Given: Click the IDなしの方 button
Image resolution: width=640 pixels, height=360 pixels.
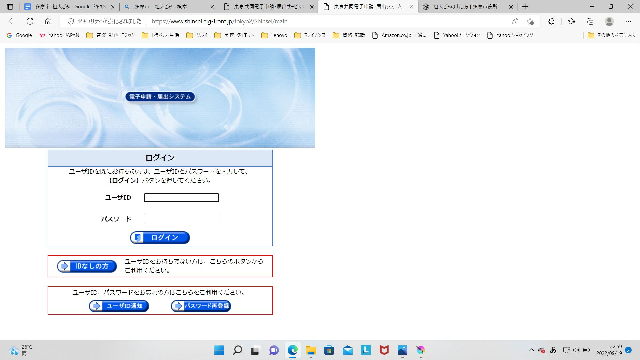Looking at the screenshot, I should 87,266.
